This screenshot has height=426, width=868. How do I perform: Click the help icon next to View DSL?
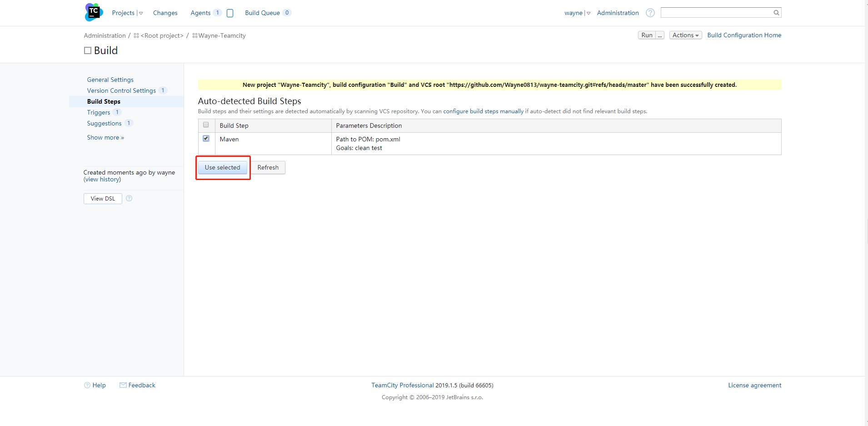[x=129, y=198]
